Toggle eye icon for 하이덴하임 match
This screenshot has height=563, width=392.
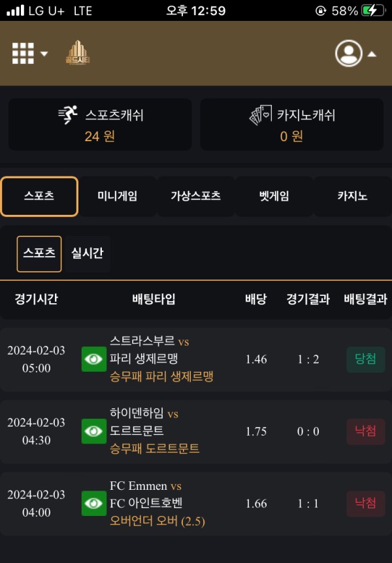tap(94, 431)
